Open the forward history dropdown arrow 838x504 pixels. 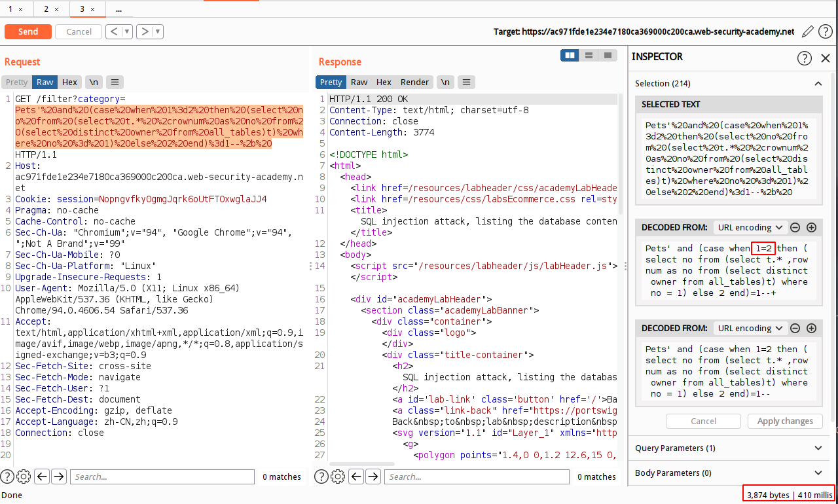tap(158, 31)
